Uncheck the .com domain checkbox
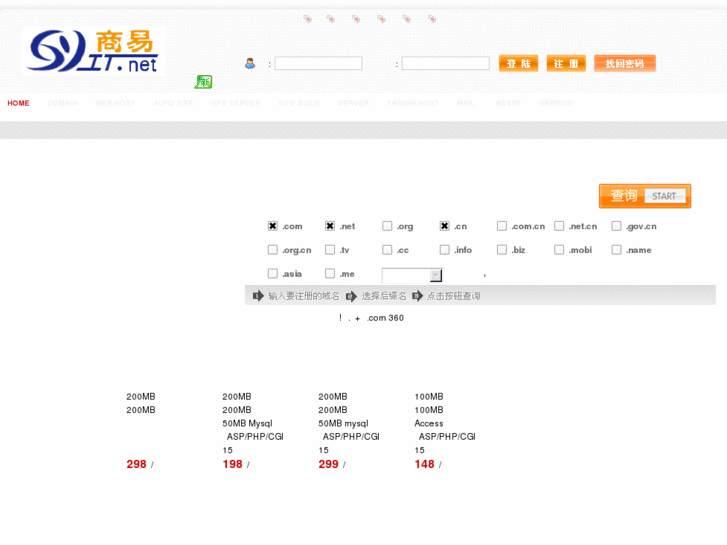Viewport: 727px width, 545px height. 273,226
